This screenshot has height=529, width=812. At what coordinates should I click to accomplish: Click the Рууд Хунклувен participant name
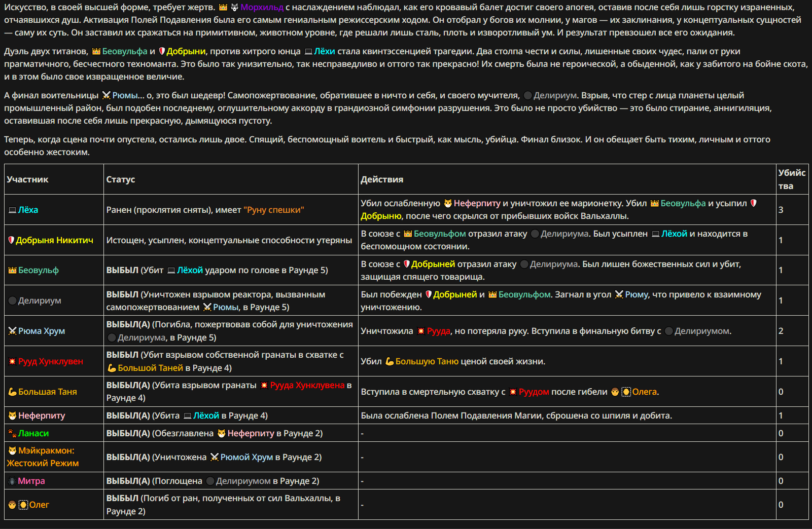pos(51,361)
